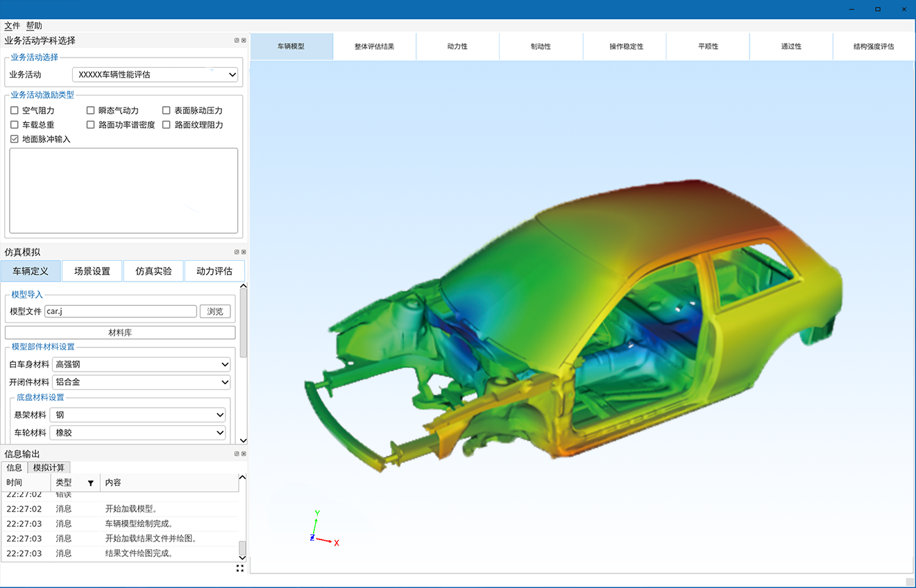The width and height of the screenshot is (916, 588).
Task: Open the 车轮材料 dropdown showing 橡胶
Action: click(137, 433)
